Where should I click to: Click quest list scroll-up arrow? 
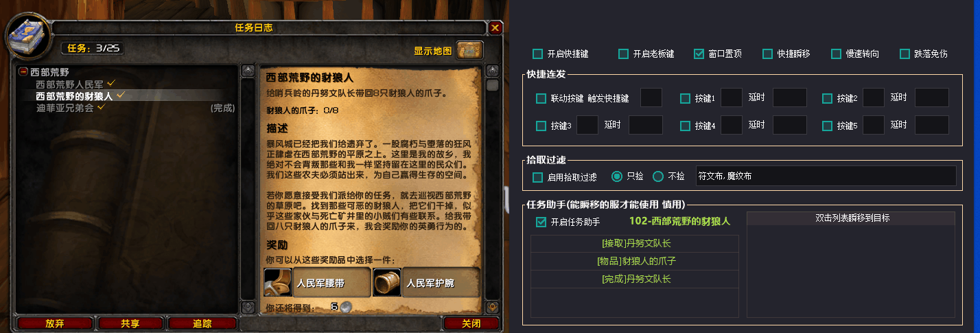(248, 70)
